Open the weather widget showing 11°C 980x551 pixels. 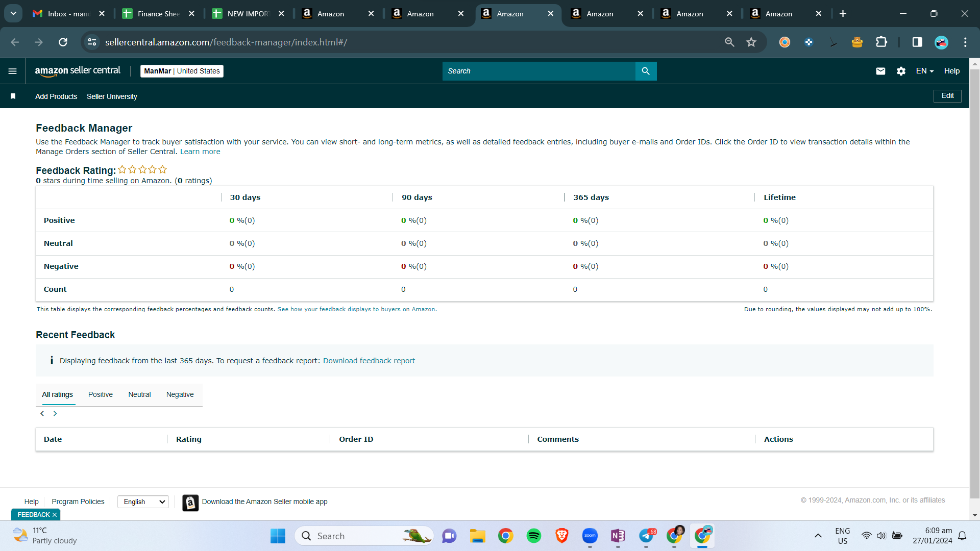tap(45, 536)
